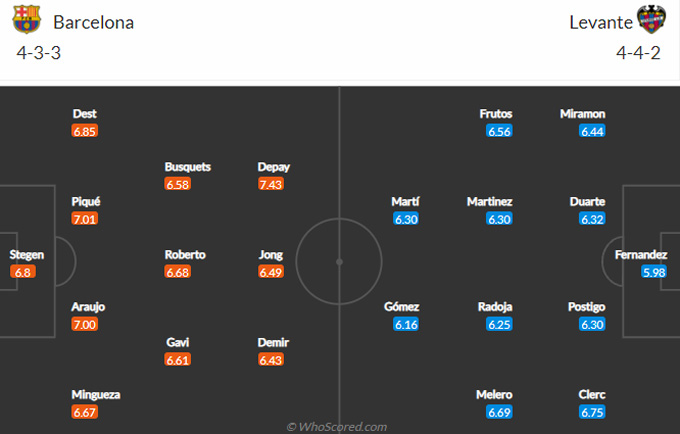680x434 pixels.
Task: Click the Levante club crest icon
Action: (651, 20)
